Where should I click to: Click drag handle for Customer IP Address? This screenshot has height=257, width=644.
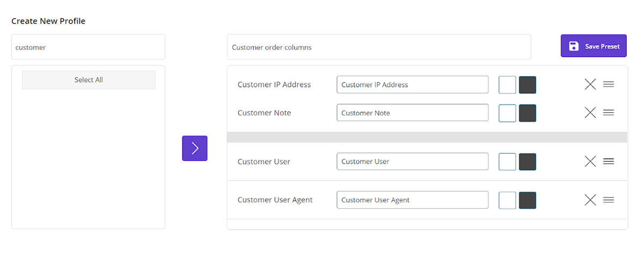609,84
